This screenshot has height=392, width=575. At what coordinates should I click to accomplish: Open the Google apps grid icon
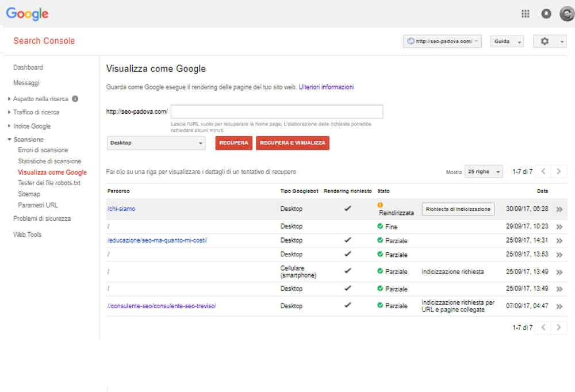[525, 14]
